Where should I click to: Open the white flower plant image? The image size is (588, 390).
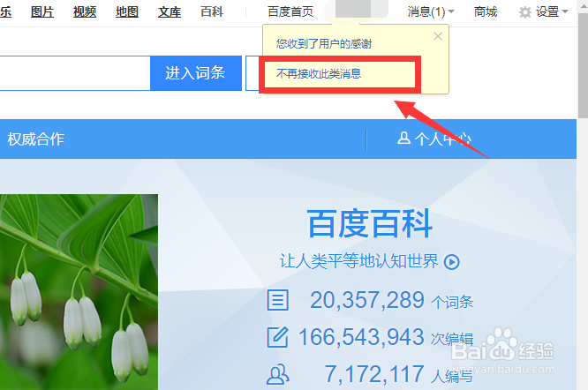[x=79, y=292]
